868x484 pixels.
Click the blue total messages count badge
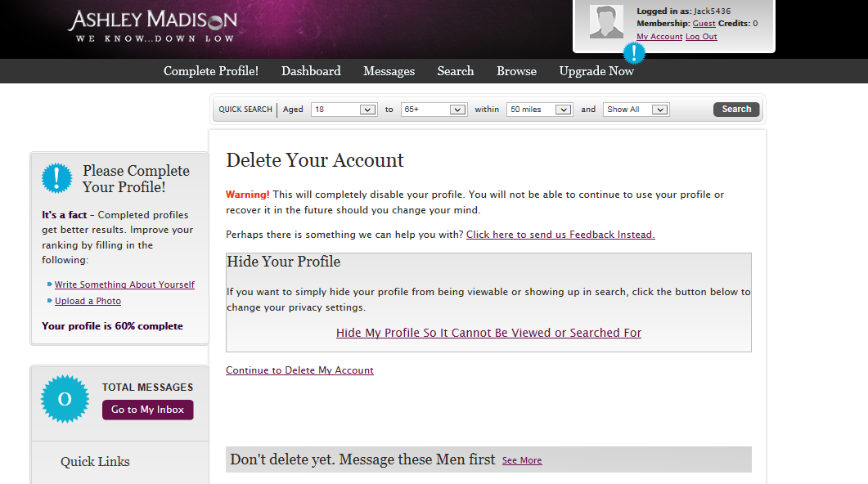point(65,399)
